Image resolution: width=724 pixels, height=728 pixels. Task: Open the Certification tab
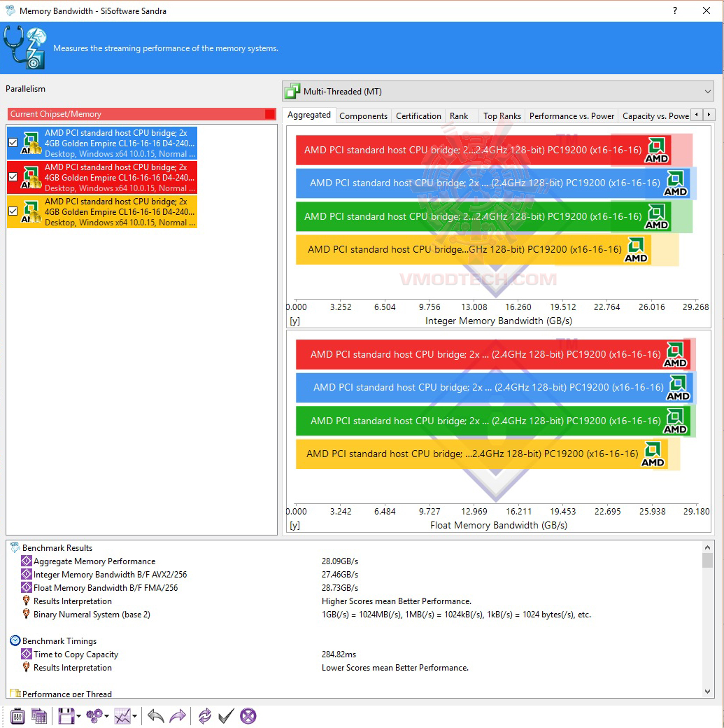(418, 116)
